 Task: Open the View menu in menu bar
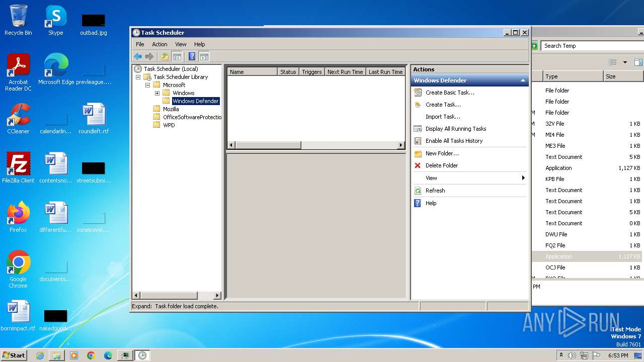point(181,44)
